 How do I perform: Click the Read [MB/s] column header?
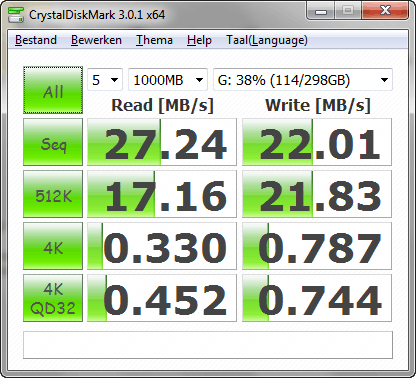coord(162,106)
